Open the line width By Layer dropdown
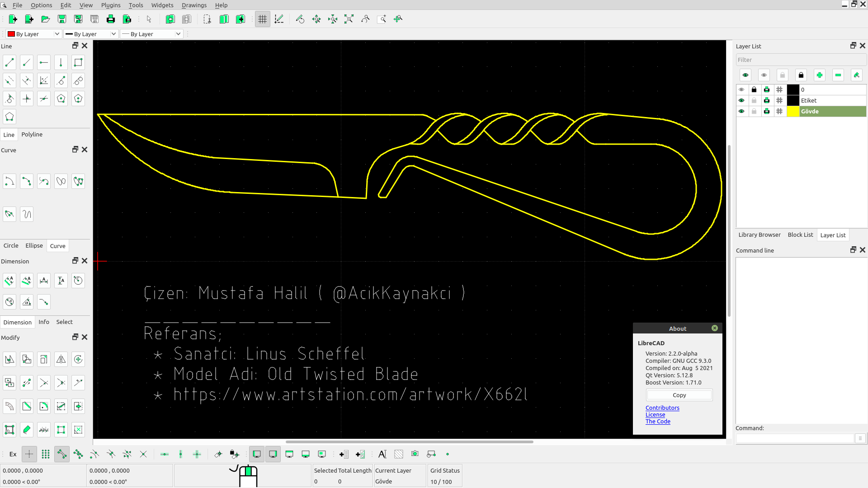 [x=91, y=34]
